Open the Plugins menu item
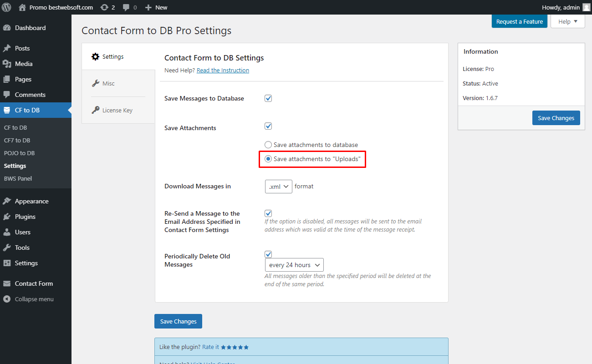This screenshot has width=592, height=364. [x=36, y=217]
